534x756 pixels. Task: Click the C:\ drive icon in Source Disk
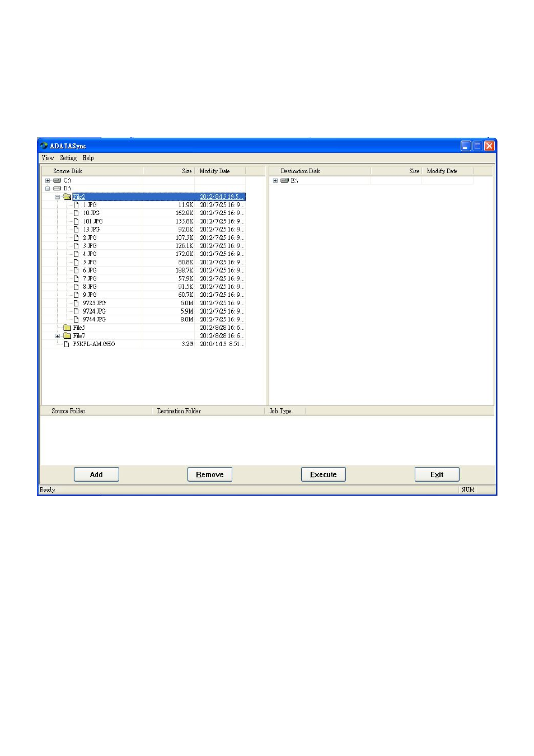point(57,180)
